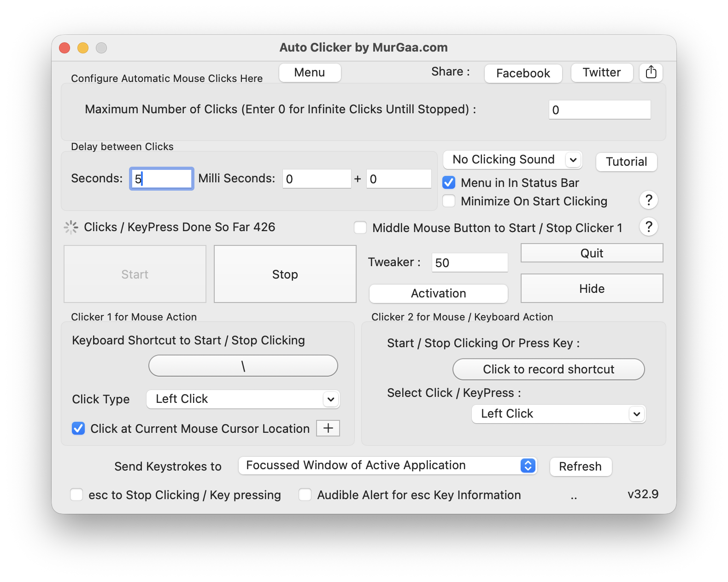Click the Tweaker value field
The image size is (728, 582).
(x=470, y=263)
